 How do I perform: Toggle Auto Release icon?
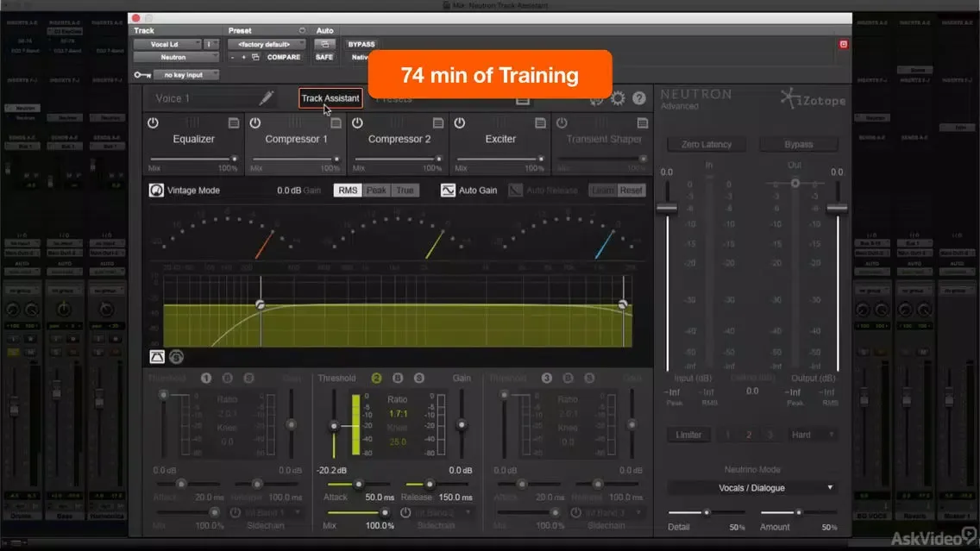pos(515,190)
